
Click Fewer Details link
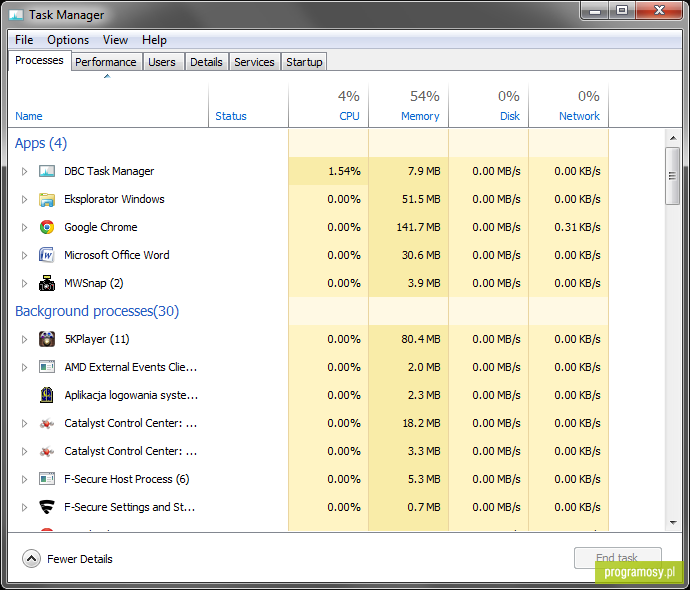(80, 559)
